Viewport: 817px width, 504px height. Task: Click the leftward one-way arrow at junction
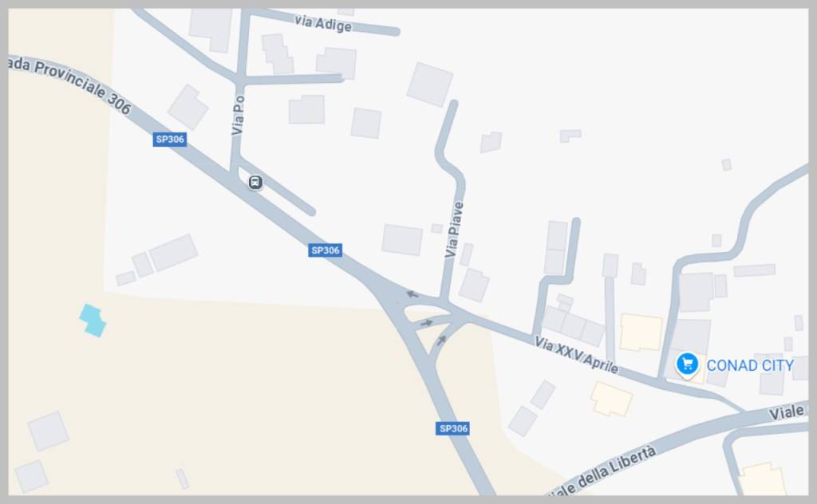click(x=412, y=295)
